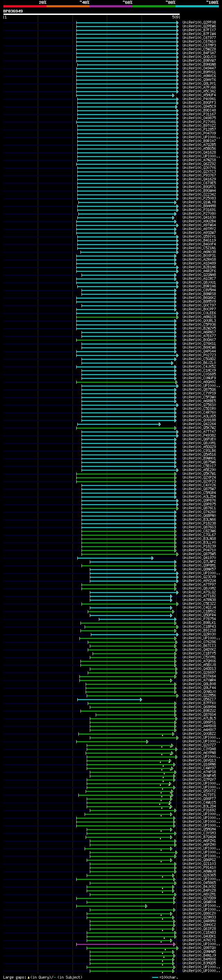Open hit UniRef100_P27081
The width and height of the screenshot is (222, 980).
tap(199, 122)
